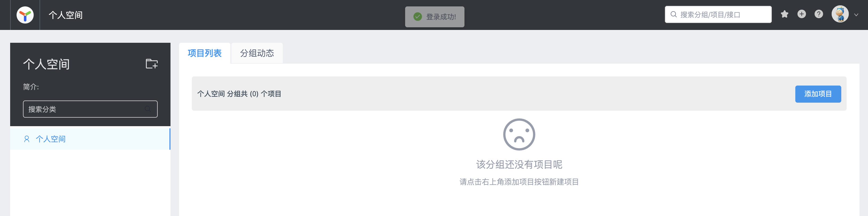Screen dimensions: 868x216
Task: Click the user avatar picture
Action: (840, 14)
